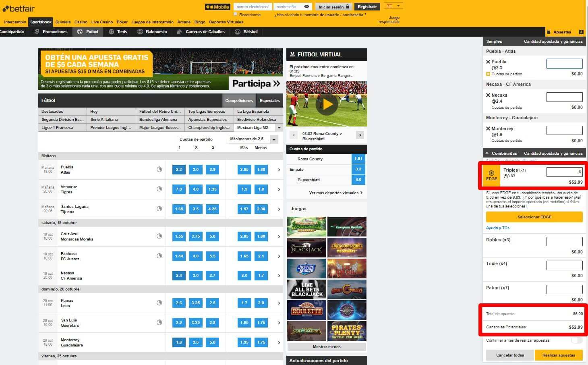Click the Baloncesto ball icon
Viewport: 588px width, 365px height.
[x=140, y=32]
